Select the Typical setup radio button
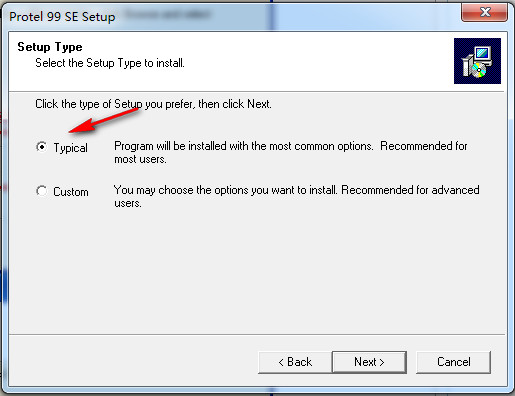Image resolution: width=515 pixels, height=396 pixels. point(41,147)
